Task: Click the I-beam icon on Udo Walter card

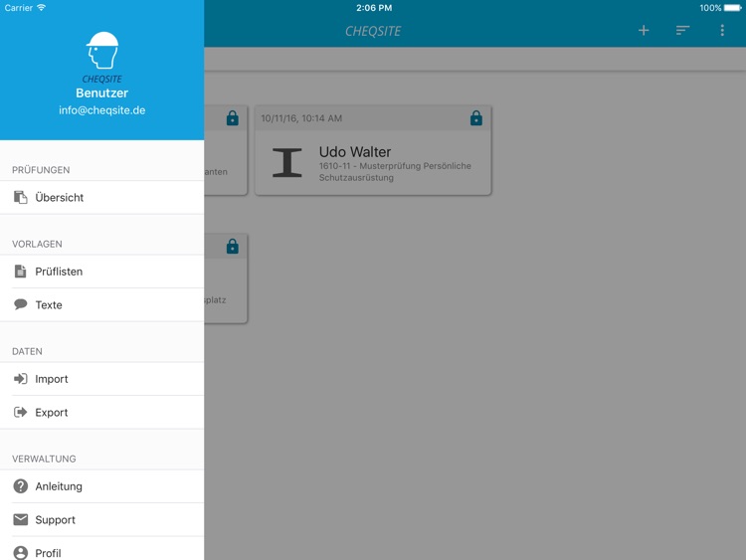Action: pyautogui.click(x=286, y=163)
